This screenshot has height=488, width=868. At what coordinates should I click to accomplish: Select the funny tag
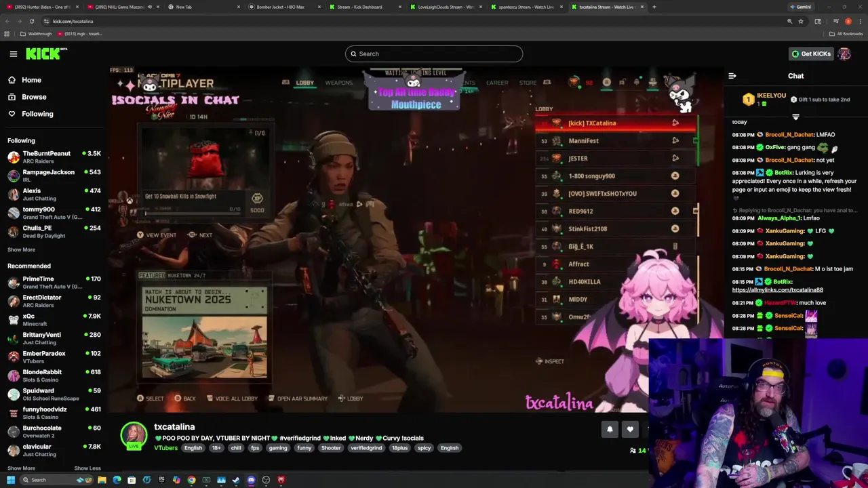[x=304, y=448]
